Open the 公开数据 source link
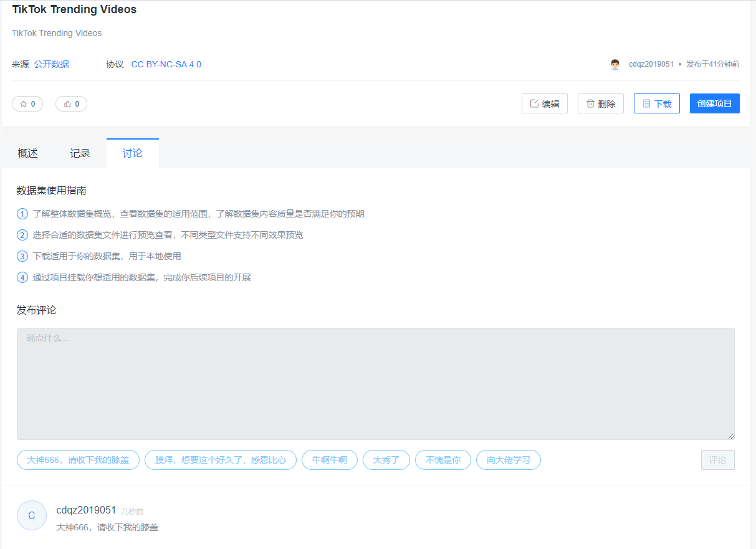Viewport: 756px width, 549px height. pos(52,64)
